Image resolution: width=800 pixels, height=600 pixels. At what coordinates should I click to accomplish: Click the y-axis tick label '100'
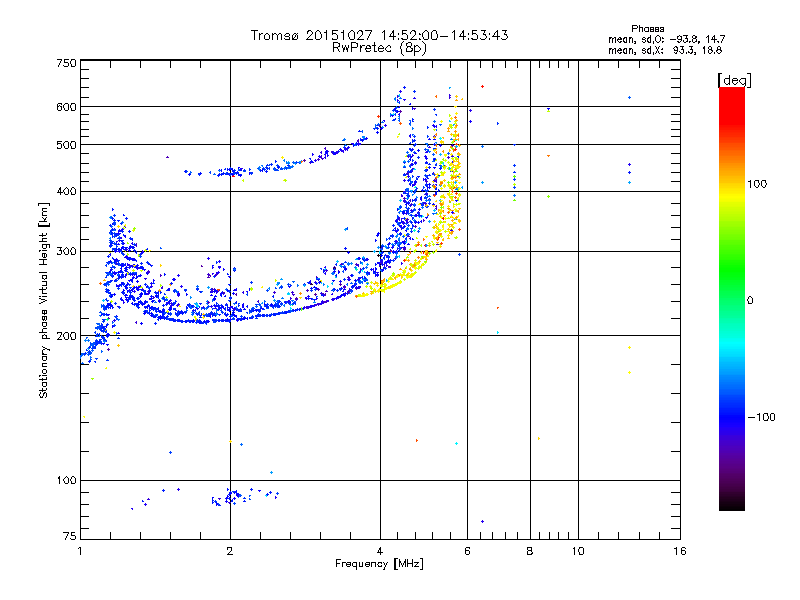(x=66, y=480)
